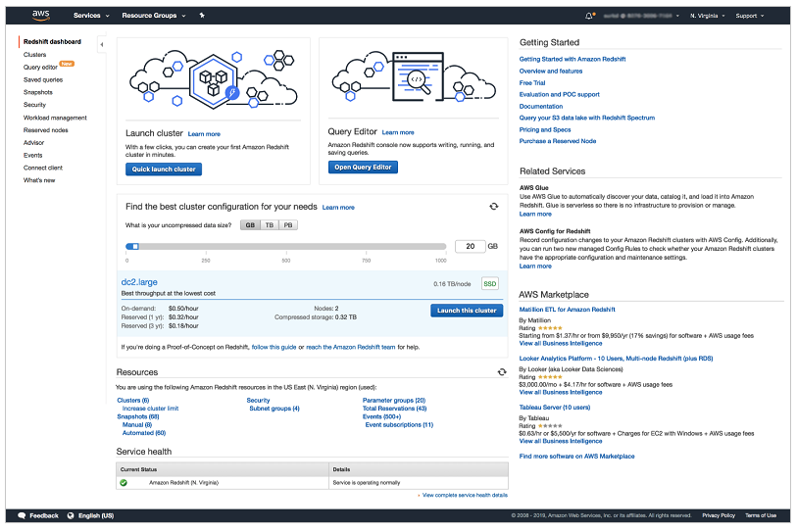The image size is (797, 532).
Task: Open the Parameter groups (20) link
Action: pyautogui.click(x=394, y=401)
